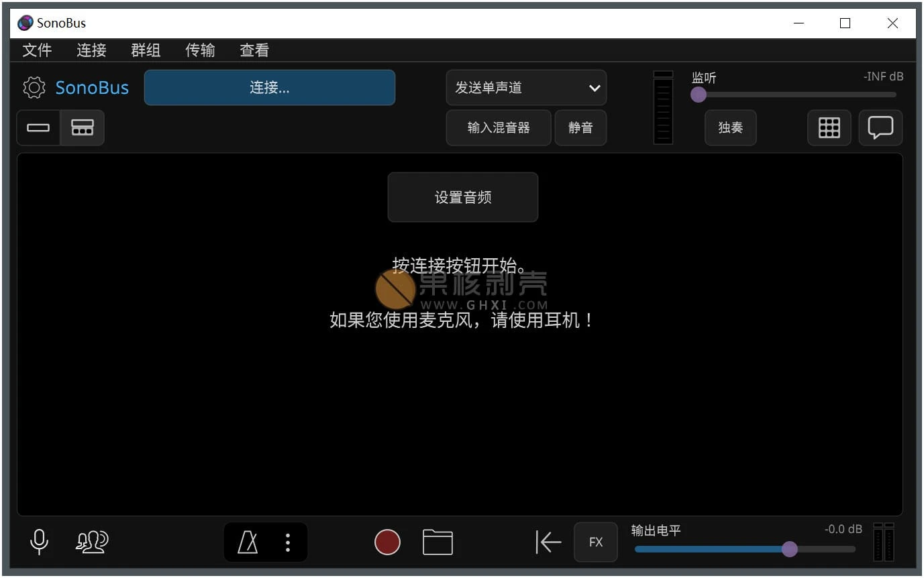Image resolution: width=924 pixels, height=578 pixels.
Task: Adjust the 监听 monitor level slider
Action: tap(794, 95)
